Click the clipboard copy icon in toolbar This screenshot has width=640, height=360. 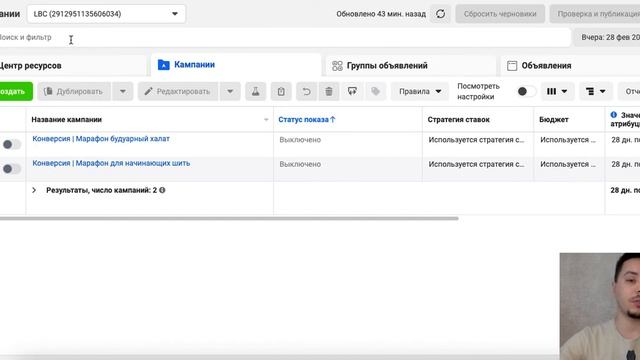[281, 91]
